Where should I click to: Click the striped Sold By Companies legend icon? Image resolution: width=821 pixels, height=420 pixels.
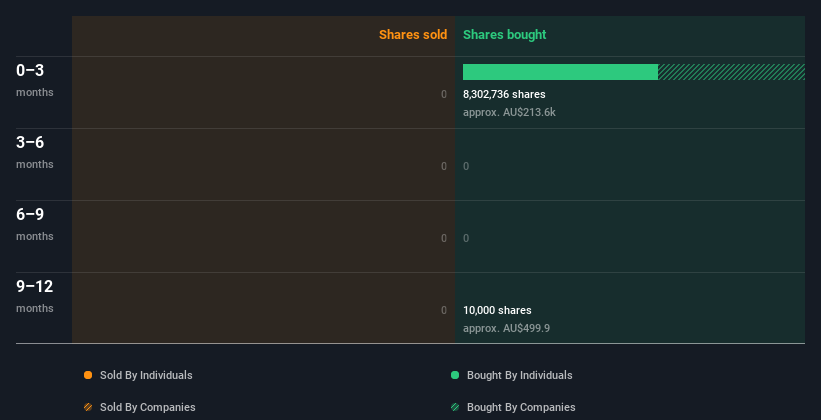88,407
